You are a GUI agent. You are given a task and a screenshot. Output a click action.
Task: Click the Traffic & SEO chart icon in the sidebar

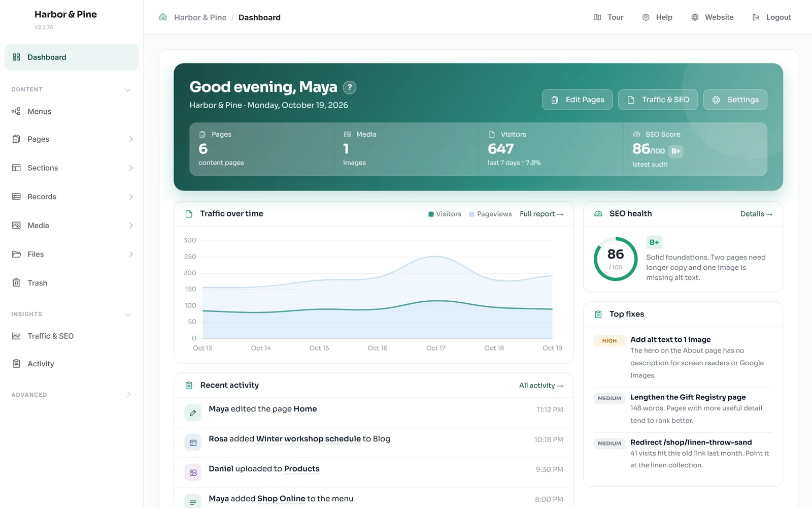click(16, 336)
